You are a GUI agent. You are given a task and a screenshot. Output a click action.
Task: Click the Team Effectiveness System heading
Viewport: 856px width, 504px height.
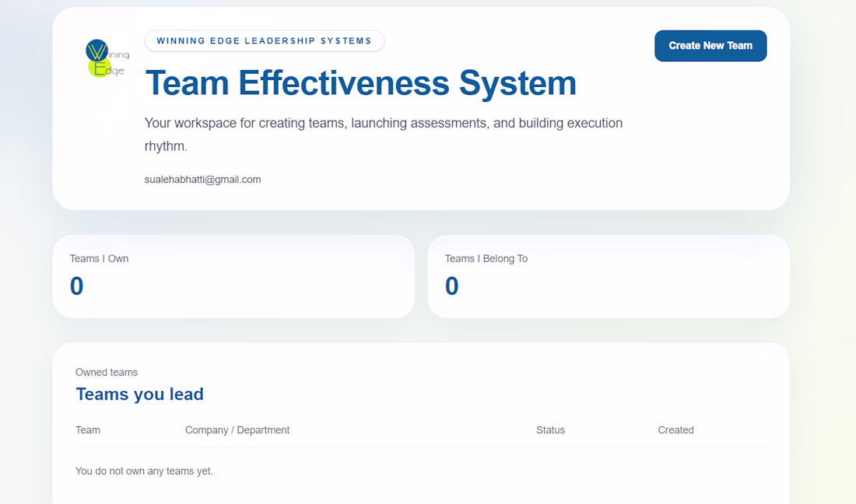[361, 83]
